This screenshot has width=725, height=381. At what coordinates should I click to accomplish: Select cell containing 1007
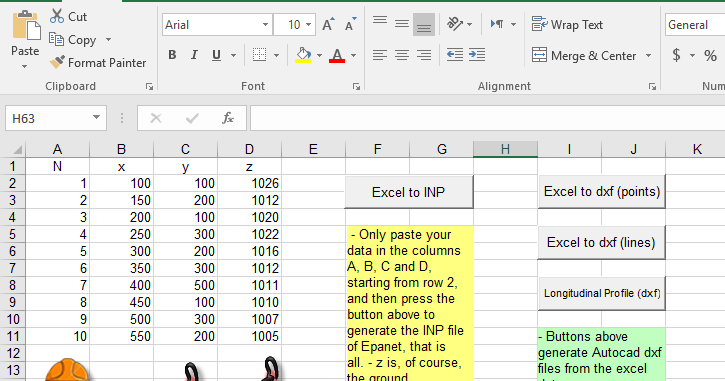(x=249, y=319)
